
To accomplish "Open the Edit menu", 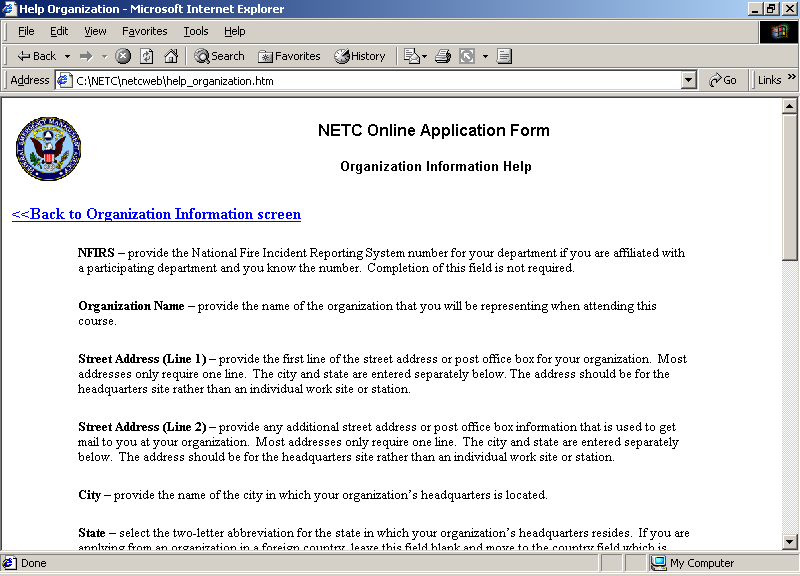I will click(59, 32).
